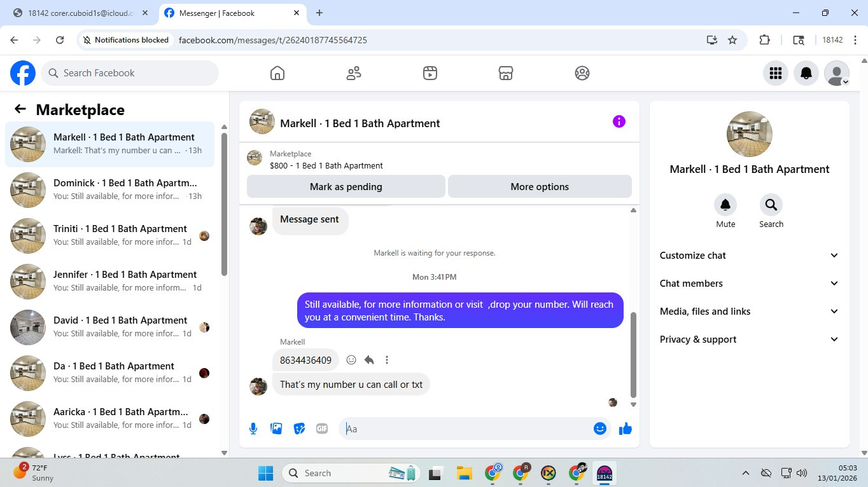
Task: Go back with Marketplace back arrow
Action: point(20,109)
